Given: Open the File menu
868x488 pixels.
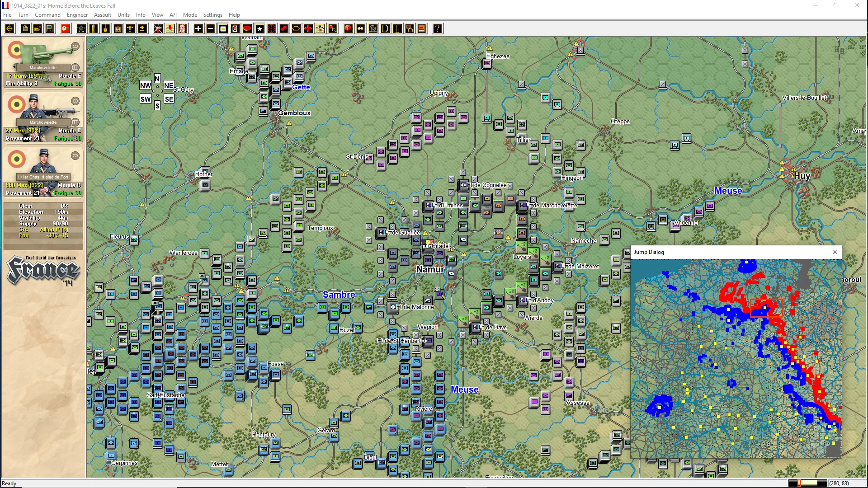Looking at the screenshot, I should click(7, 15).
